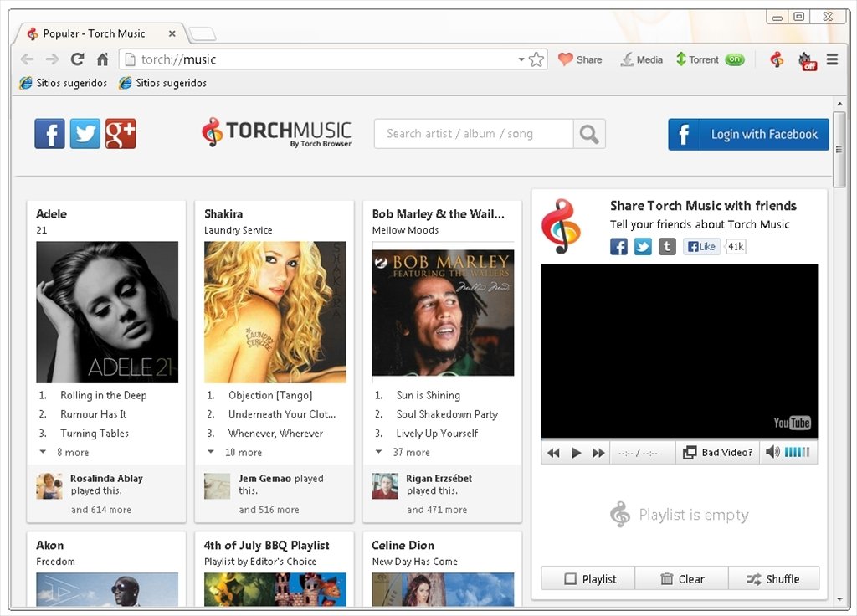The image size is (857, 616).
Task: Open the Torch Media grabber
Action: [x=642, y=59]
